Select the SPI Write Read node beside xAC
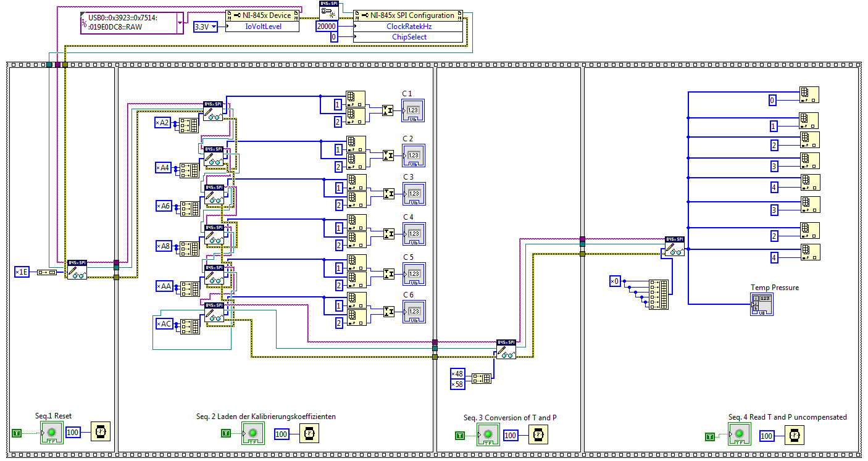This screenshot has width=868, height=461. point(214,312)
